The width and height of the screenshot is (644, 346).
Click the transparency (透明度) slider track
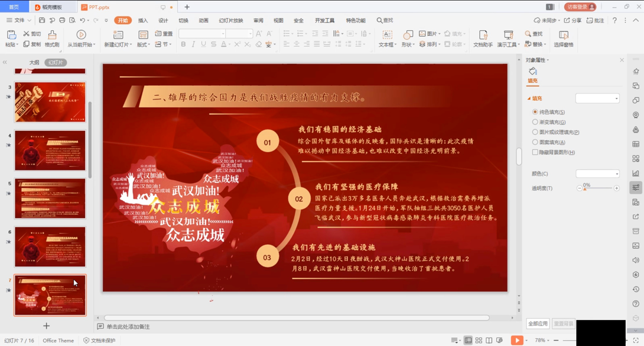[598, 188]
